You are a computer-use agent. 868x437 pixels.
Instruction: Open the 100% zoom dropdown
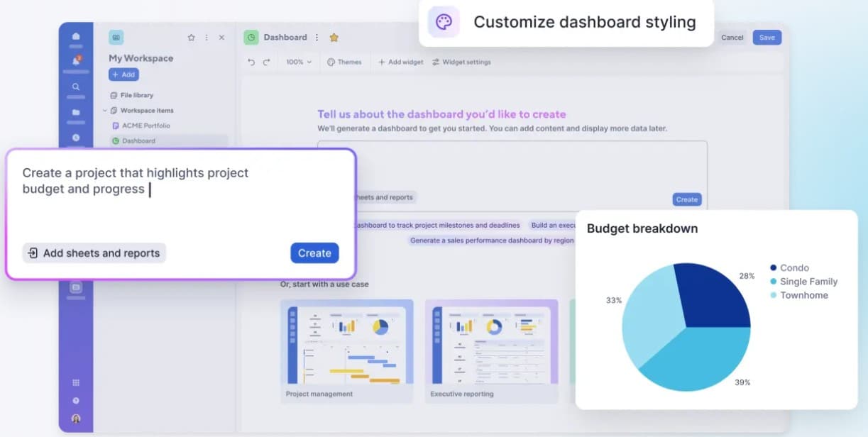[298, 62]
